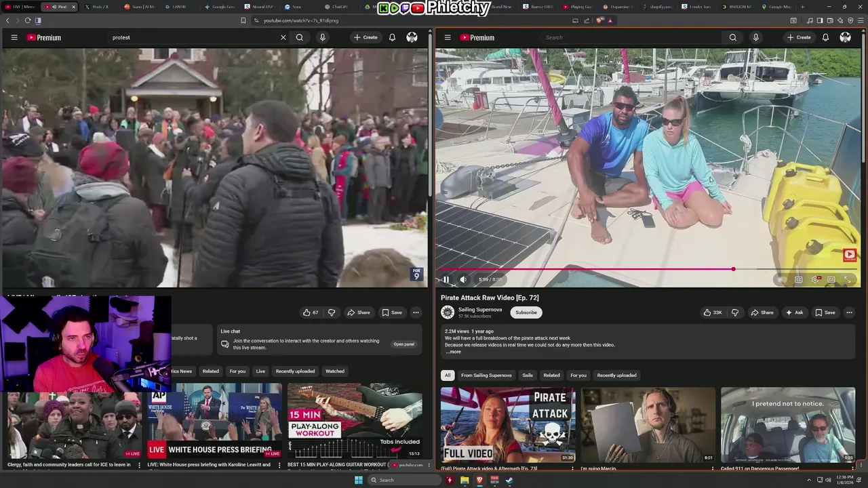Save the Pirate Attack video to playlist
This screenshot has width=868, height=488.
point(825,312)
